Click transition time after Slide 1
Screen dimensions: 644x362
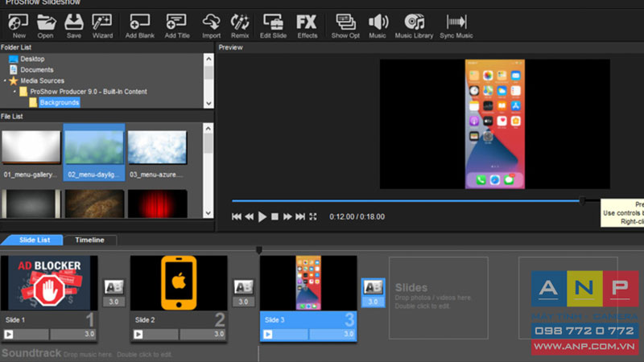[x=114, y=302]
